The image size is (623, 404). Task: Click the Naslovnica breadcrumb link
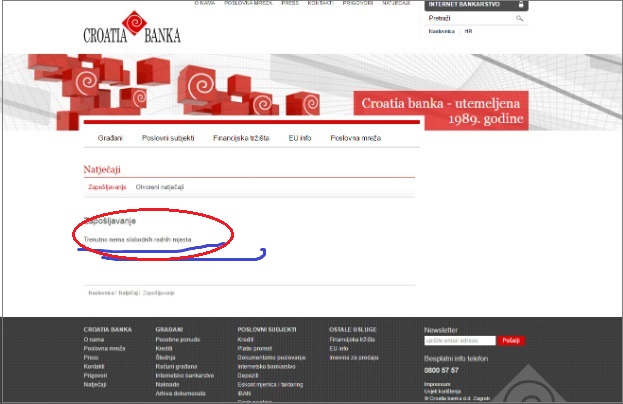click(101, 293)
